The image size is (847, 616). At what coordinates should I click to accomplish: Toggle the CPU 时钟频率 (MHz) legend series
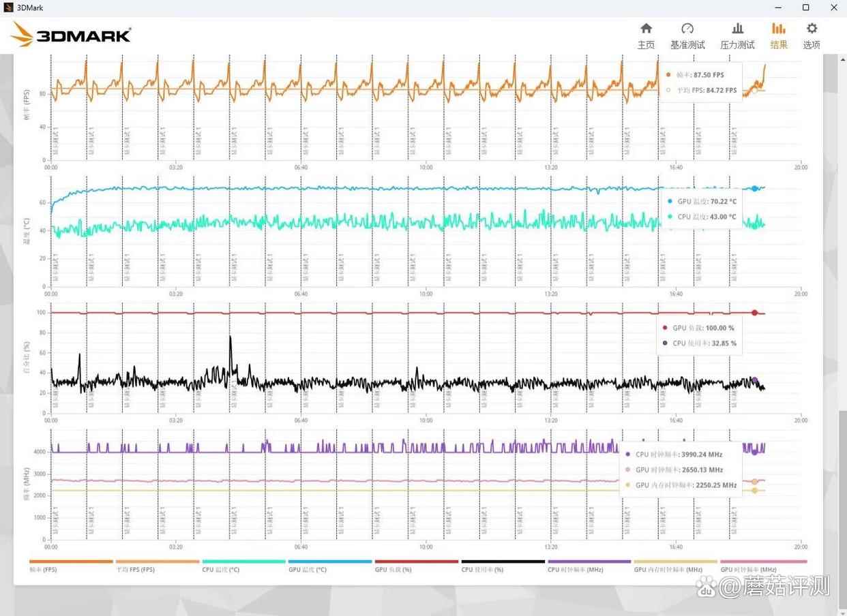589,566
